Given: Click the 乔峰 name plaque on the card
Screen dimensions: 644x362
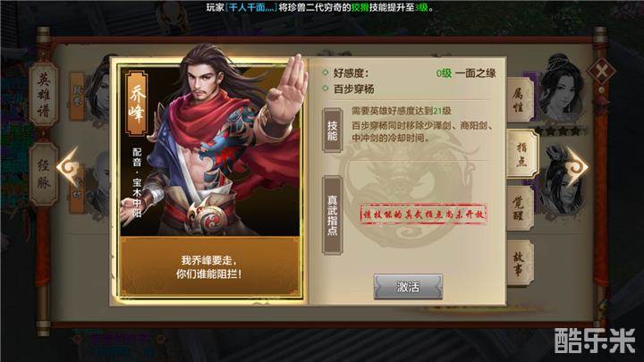Looking at the screenshot, I should click(x=137, y=103).
